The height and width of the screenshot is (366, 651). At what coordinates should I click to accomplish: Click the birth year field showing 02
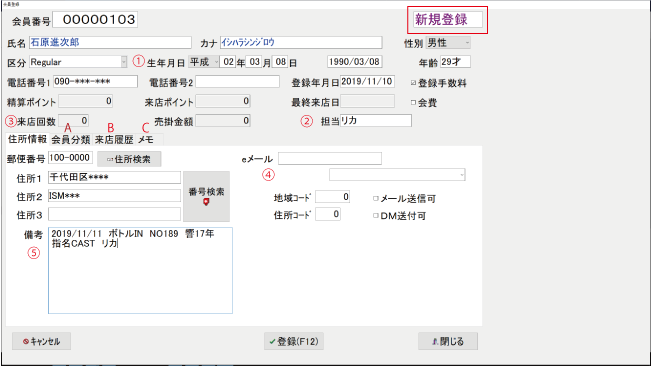[x=228, y=62]
